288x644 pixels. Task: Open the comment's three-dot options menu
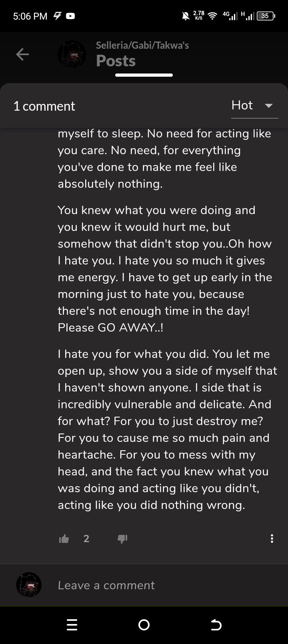coord(272,539)
